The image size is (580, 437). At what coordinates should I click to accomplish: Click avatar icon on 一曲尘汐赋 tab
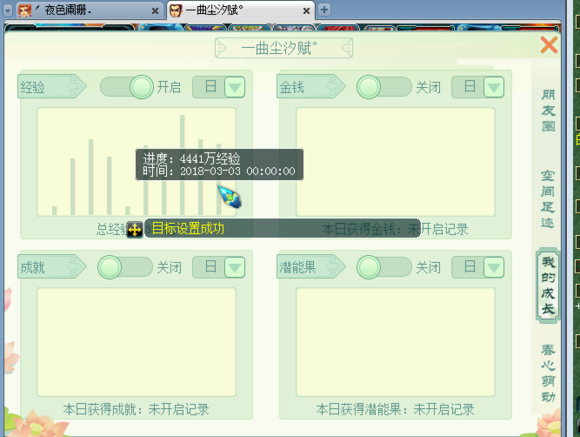pyautogui.click(x=176, y=10)
